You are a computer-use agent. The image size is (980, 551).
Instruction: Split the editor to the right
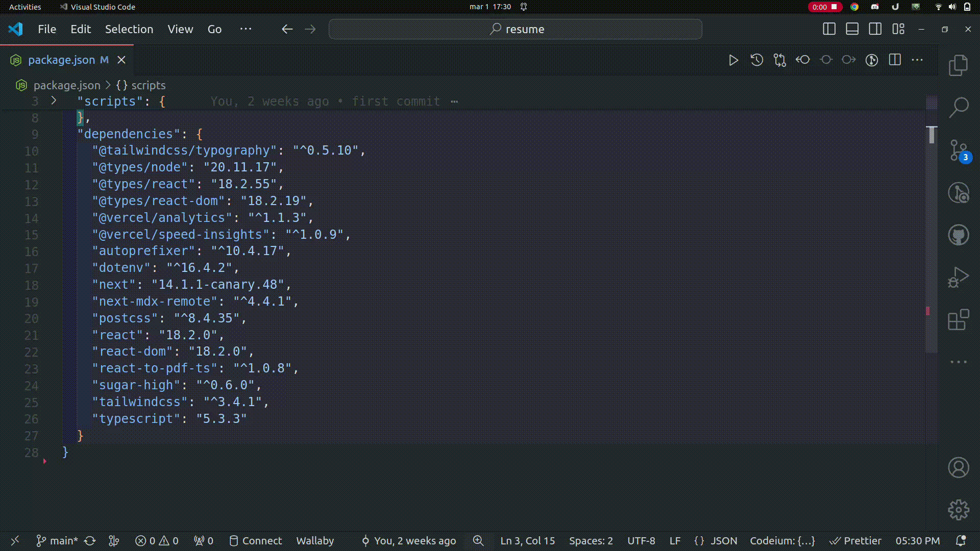895,60
